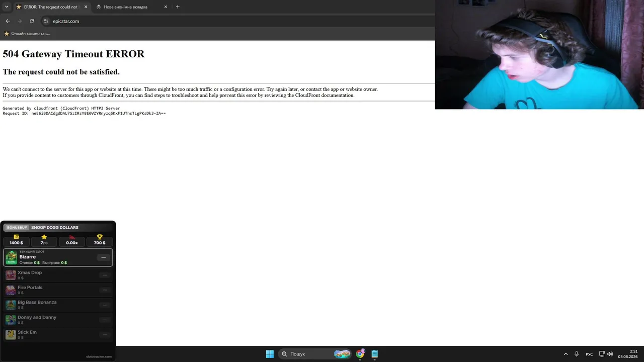The width and height of the screenshot is (644, 362).
Task: Select the Stick Em slot thumbnail
Action: [x=11, y=335]
